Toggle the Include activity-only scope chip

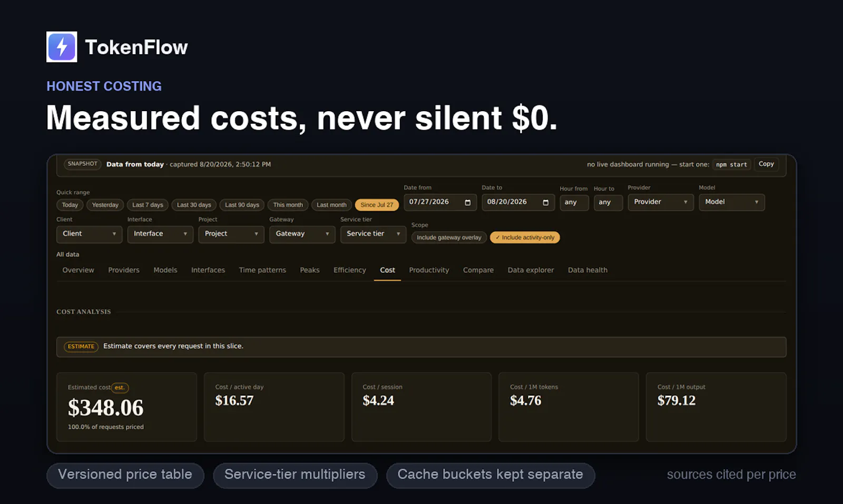[x=525, y=238]
